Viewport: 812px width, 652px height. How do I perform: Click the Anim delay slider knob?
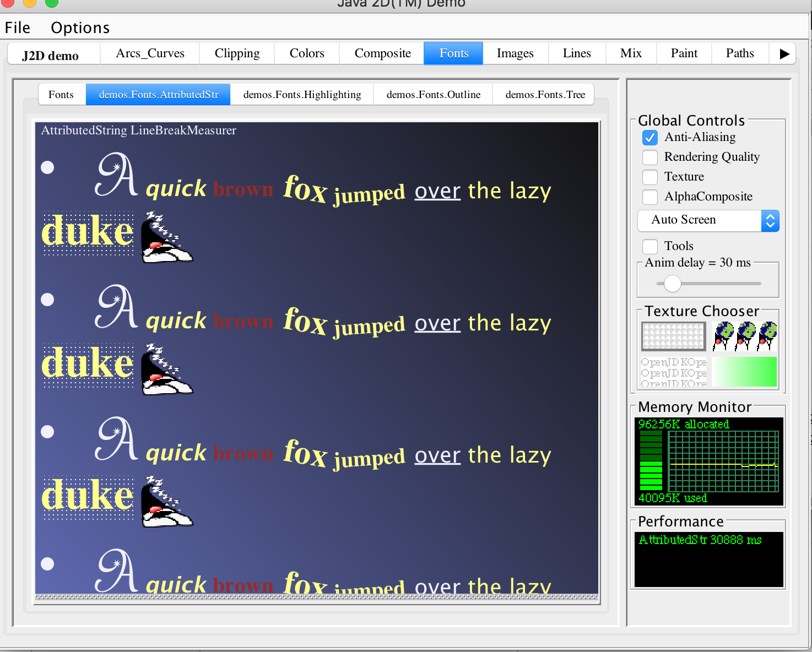pyautogui.click(x=672, y=284)
